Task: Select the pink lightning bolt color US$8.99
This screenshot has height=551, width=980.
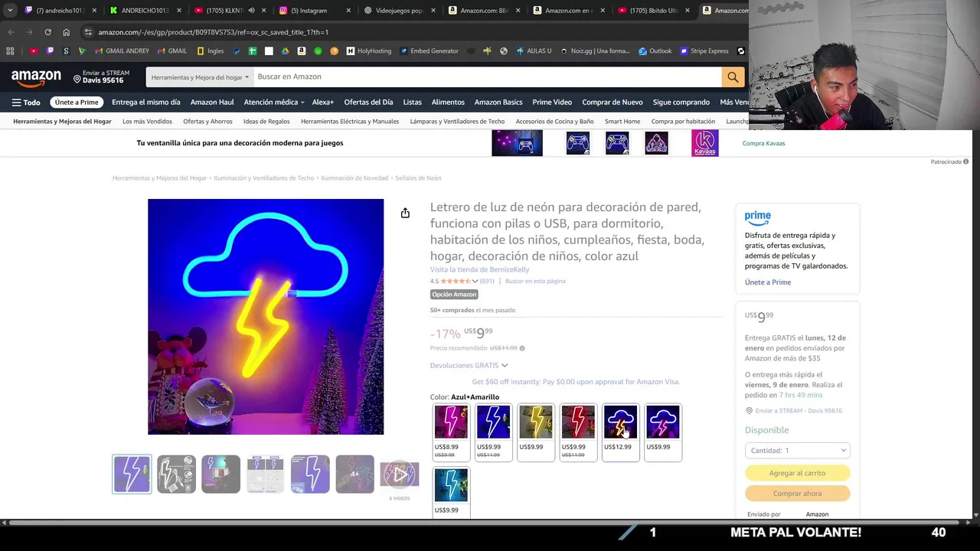Action: (451, 432)
